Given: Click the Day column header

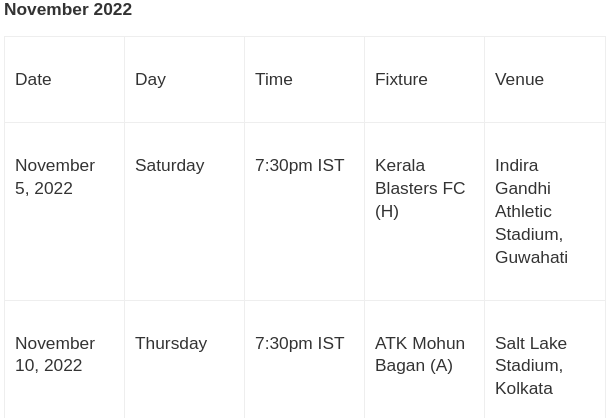Looking at the screenshot, I should (x=150, y=79).
